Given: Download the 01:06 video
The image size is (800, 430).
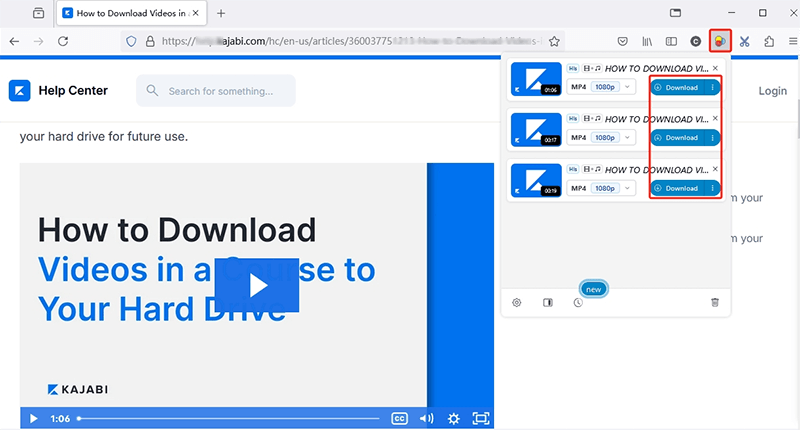Looking at the screenshot, I should coord(678,88).
